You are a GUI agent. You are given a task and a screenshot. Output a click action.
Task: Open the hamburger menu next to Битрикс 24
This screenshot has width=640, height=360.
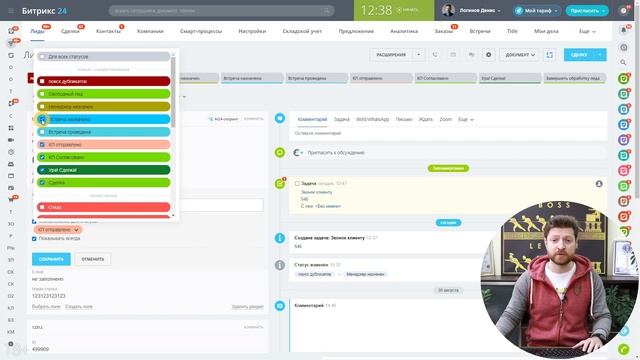click(x=11, y=11)
